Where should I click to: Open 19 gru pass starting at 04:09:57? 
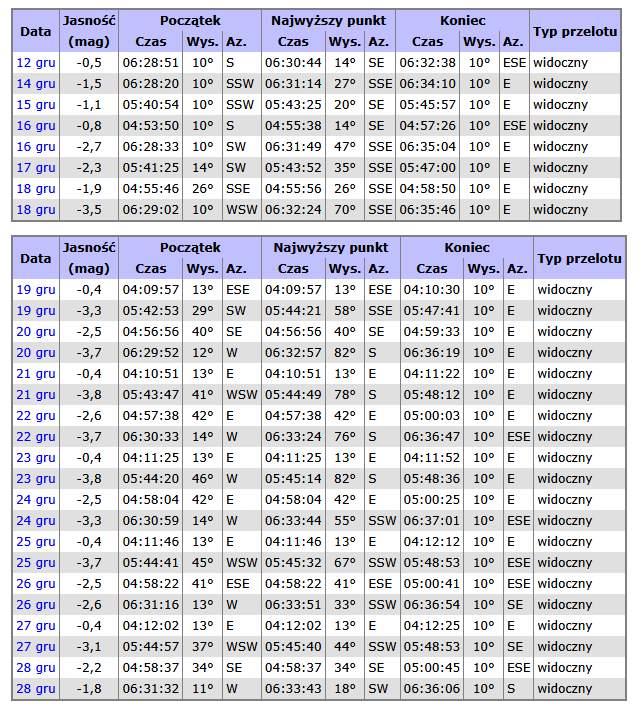36,289
